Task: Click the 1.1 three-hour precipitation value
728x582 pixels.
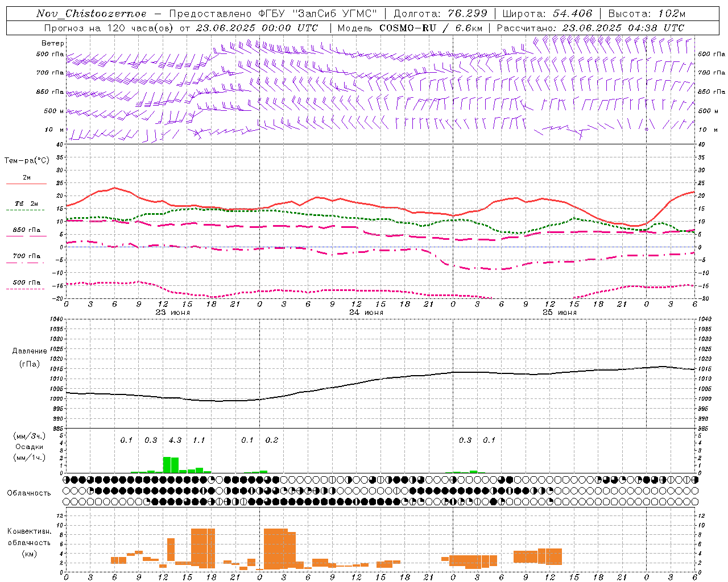Action: click(198, 440)
